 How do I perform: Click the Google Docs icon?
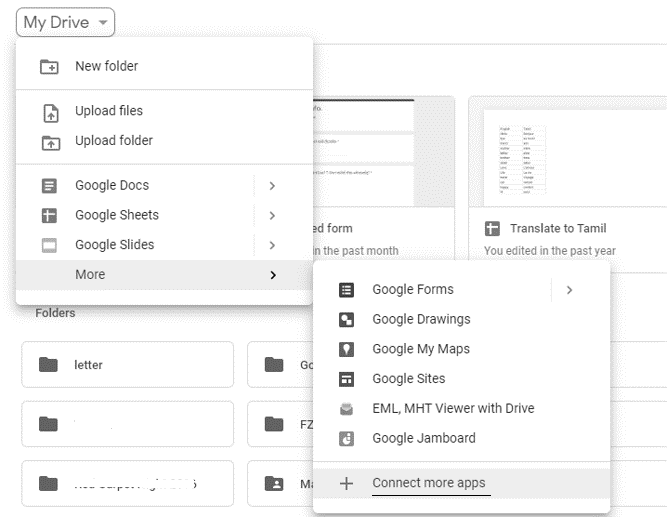point(49,186)
